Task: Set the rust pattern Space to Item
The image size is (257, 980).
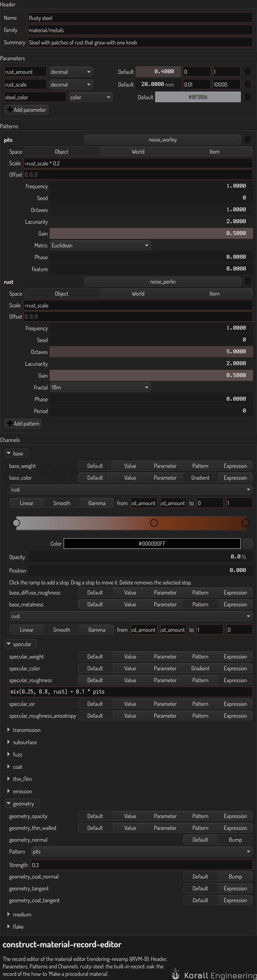Action: coord(214,294)
